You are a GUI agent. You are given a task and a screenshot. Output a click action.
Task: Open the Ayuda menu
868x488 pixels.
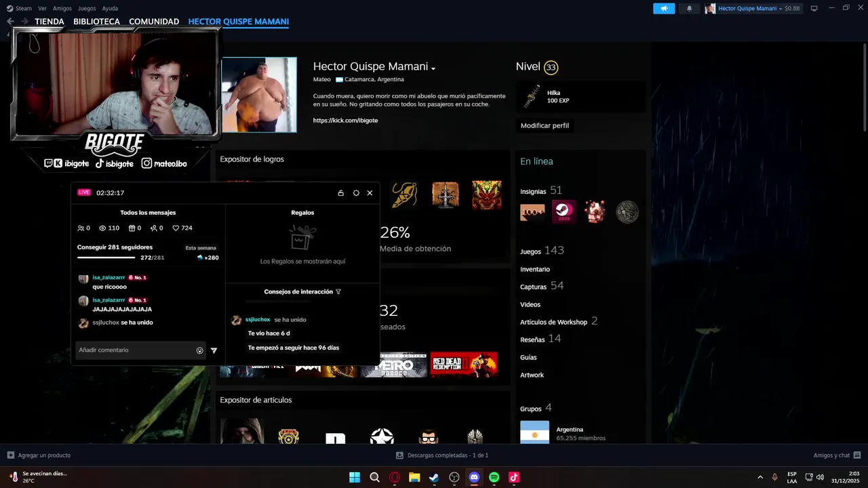[x=110, y=8]
